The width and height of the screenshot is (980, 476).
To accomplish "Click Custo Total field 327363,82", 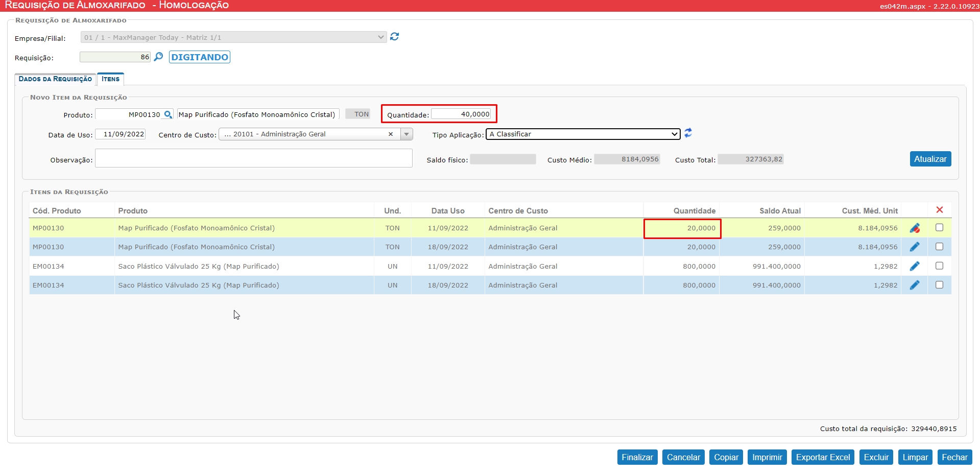I will pos(751,159).
